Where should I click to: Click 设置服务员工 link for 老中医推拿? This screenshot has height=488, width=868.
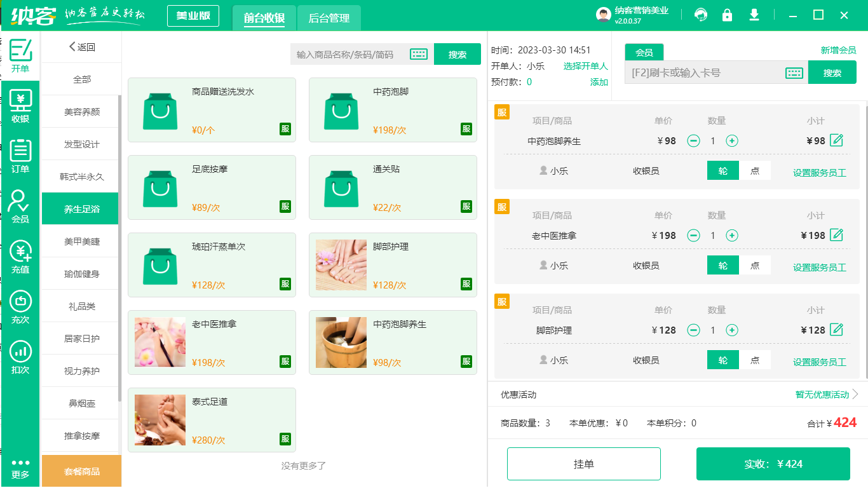[819, 268]
